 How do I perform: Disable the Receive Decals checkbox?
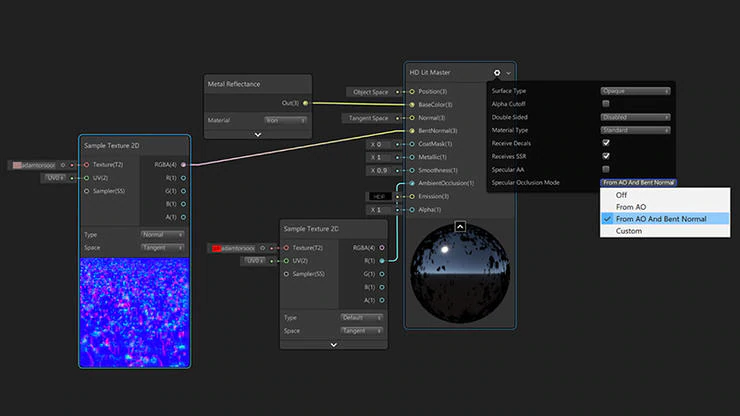pyautogui.click(x=606, y=143)
